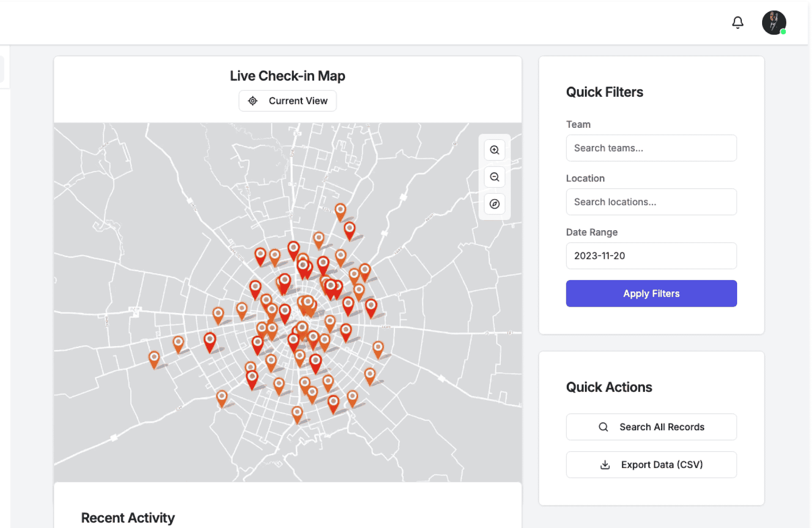The height and width of the screenshot is (528, 812).
Task: Click Search All Records button
Action: [651, 427]
